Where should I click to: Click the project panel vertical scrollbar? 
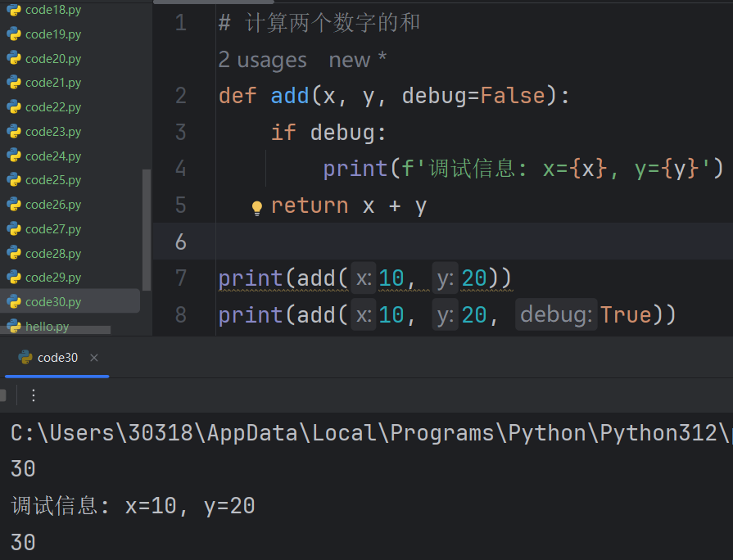(147, 229)
